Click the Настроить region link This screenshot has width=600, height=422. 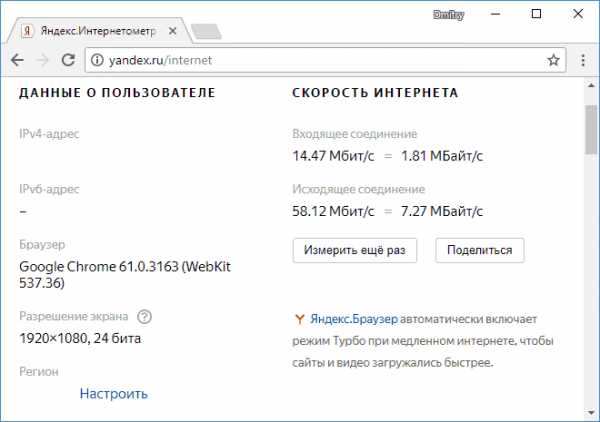[114, 394]
